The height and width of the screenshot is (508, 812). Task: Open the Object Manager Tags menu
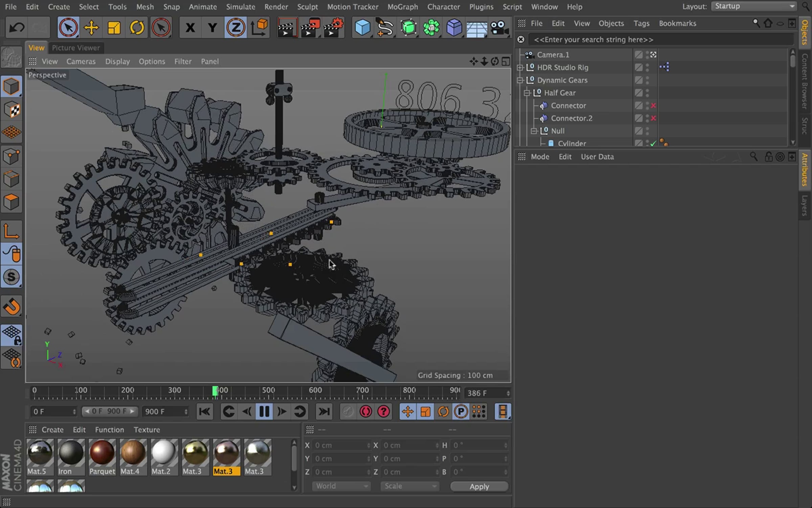[641, 23]
